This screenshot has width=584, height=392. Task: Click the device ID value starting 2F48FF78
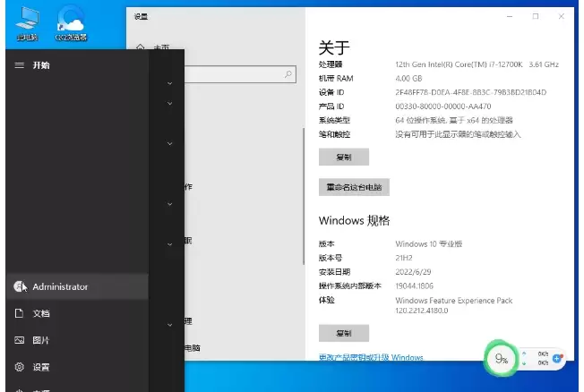(471, 92)
